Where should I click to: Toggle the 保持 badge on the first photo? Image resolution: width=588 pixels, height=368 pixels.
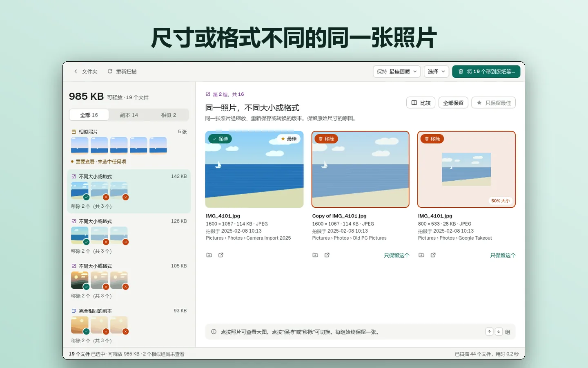coord(220,139)
